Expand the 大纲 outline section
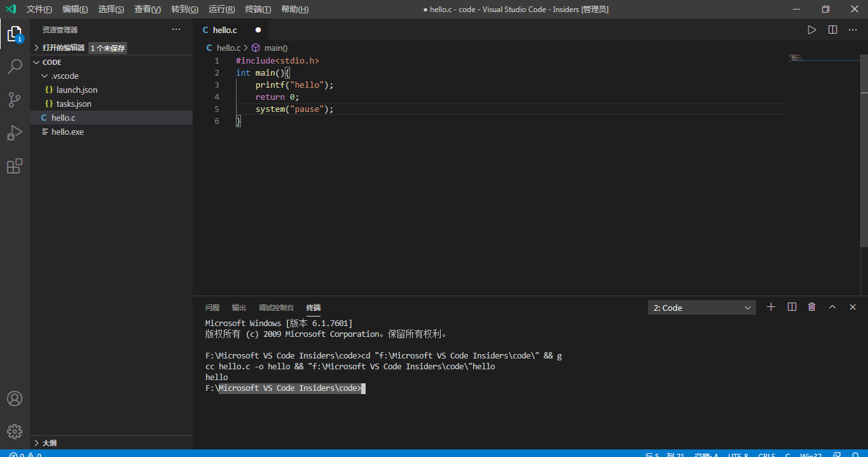 111,442
